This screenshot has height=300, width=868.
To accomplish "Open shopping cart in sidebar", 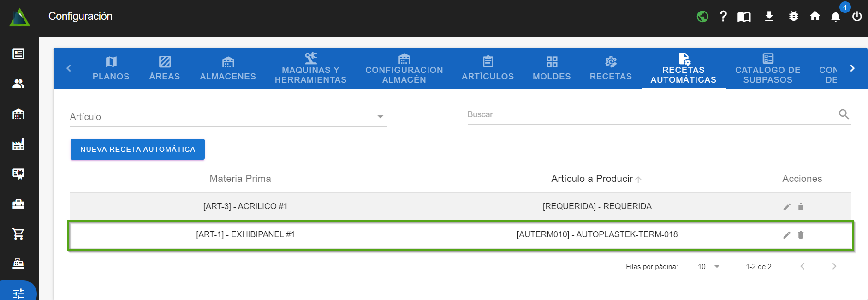I will tap(18, 234).
